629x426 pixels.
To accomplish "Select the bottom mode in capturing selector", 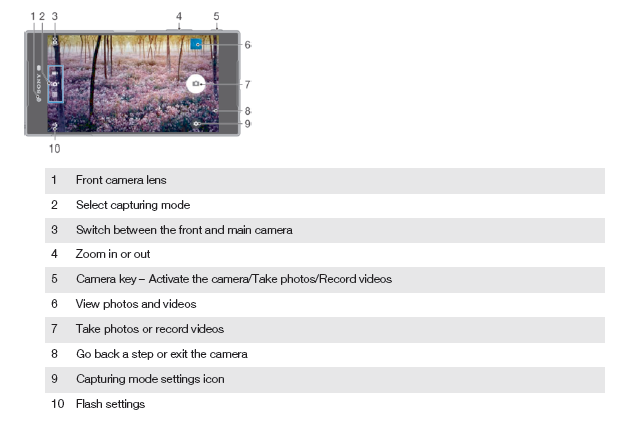I will click(55, 95).
